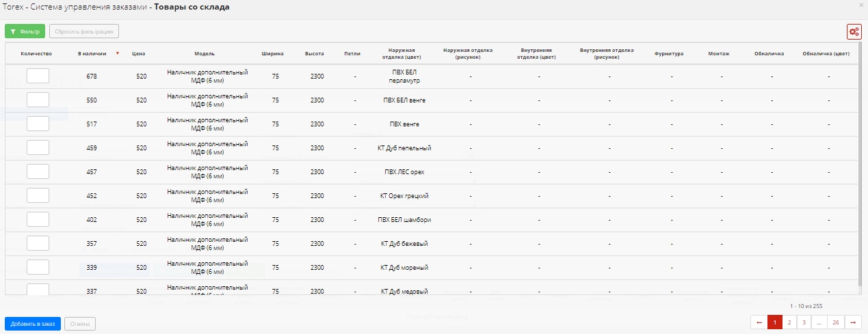Go to previous page arrow
Viewport: 868px width, 334px height.
(759, 322)
